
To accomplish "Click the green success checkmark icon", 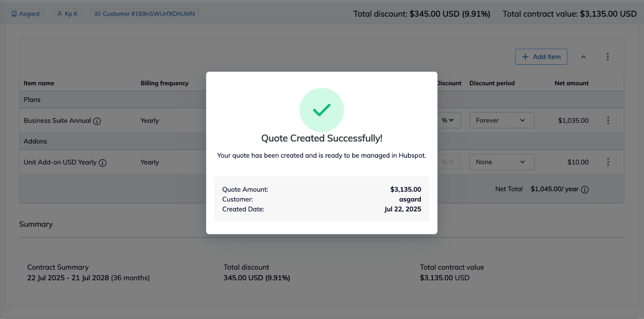I will click(322, 110).
